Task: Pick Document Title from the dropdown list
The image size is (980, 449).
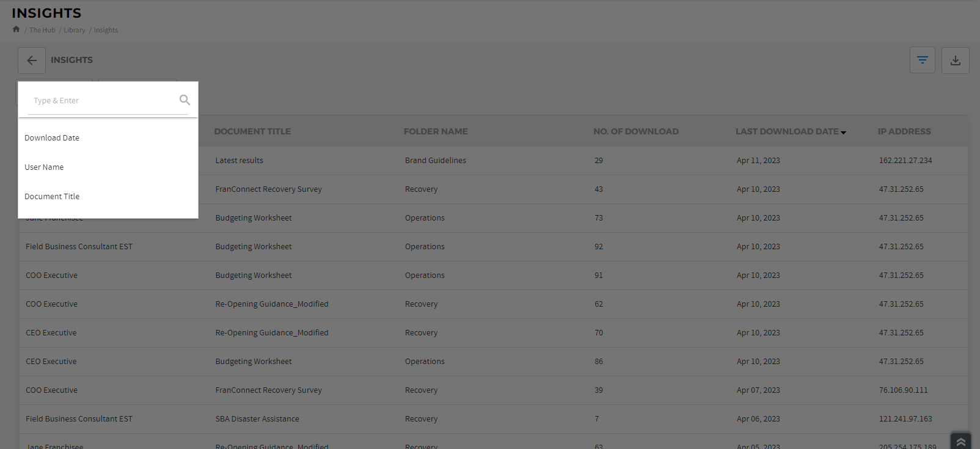Action: tap(52, 197)
